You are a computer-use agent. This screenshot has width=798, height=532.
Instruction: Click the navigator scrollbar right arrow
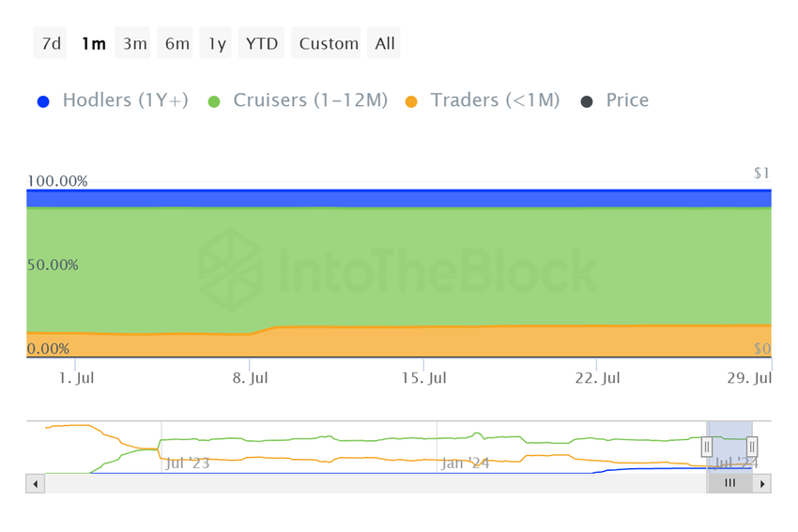point(762,484)
